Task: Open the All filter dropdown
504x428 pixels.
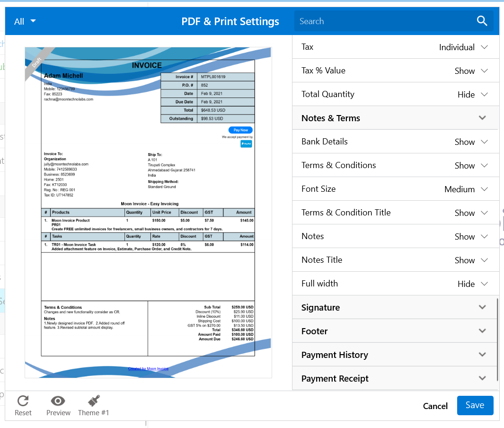Action: point(25,21)
